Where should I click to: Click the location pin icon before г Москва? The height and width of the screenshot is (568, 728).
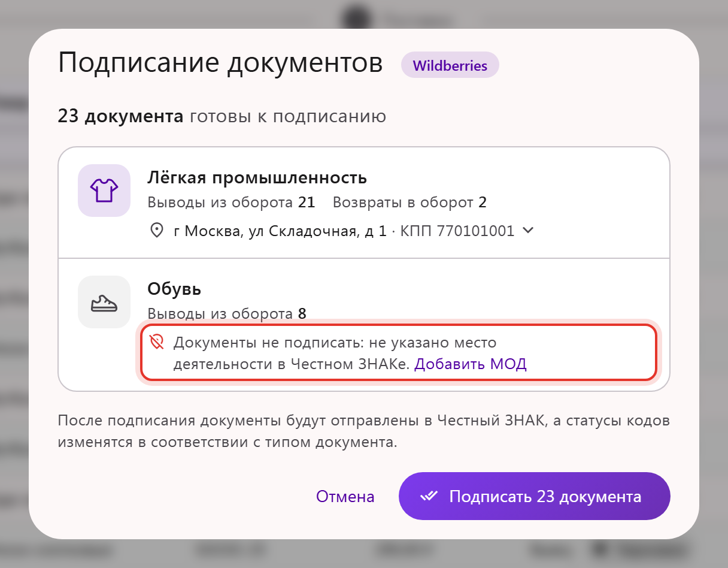pos(157,231)
